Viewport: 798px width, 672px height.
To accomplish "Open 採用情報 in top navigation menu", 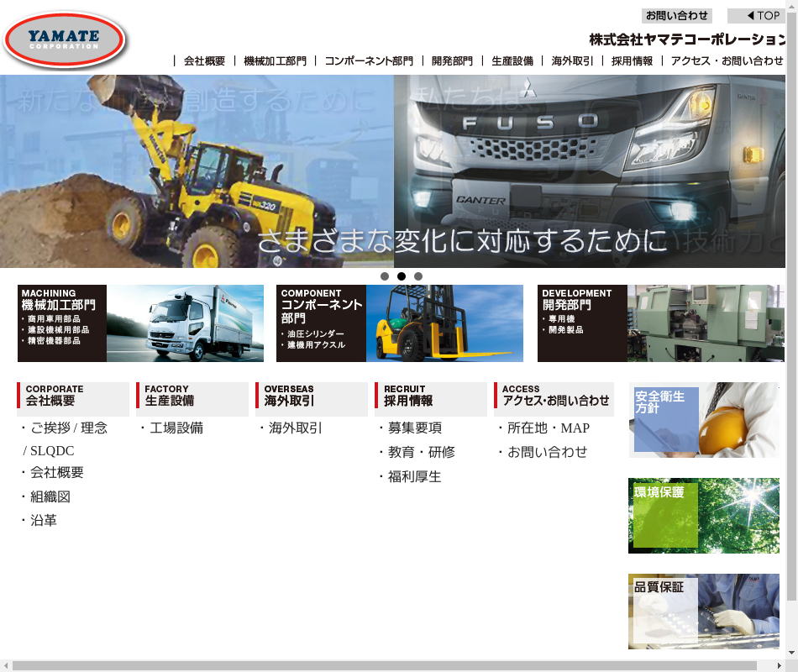I will (x=632, y=61).
